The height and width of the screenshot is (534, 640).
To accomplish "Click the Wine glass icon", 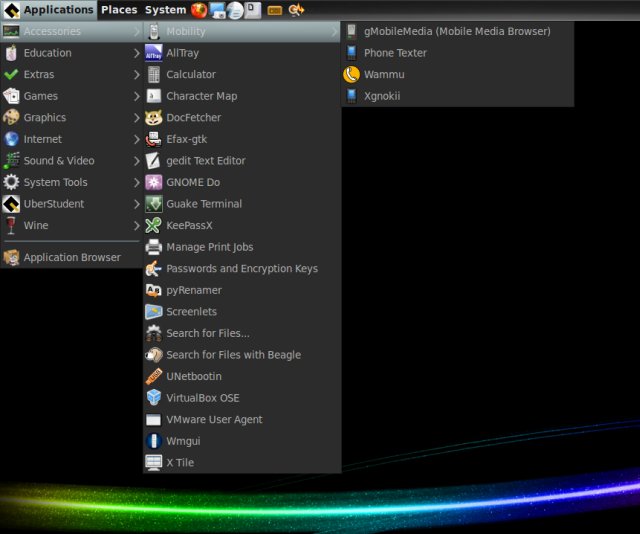I will coord(11,226).
